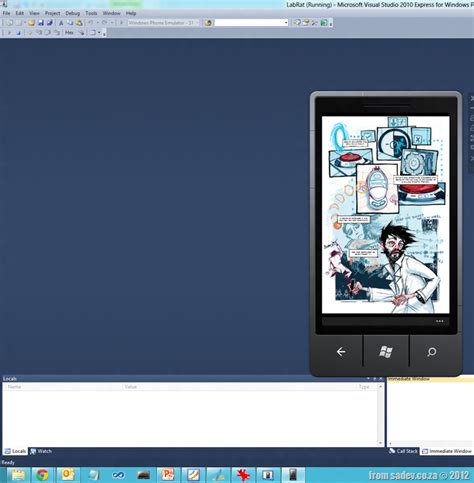Expand the Find combo box arrow
The height and width of the screenshot is (483, 474).
286,23
